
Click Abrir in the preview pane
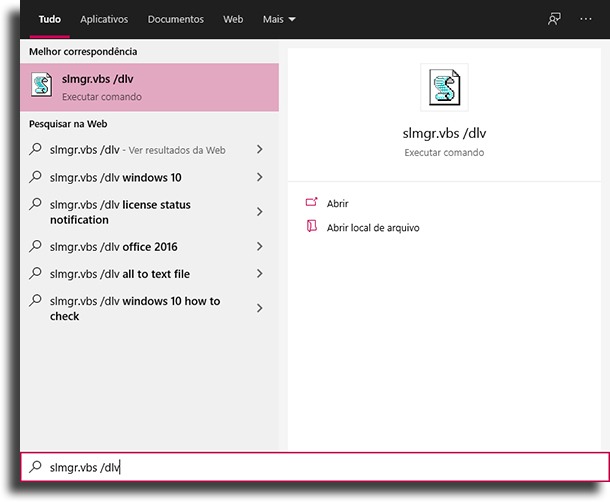(337, 204)
